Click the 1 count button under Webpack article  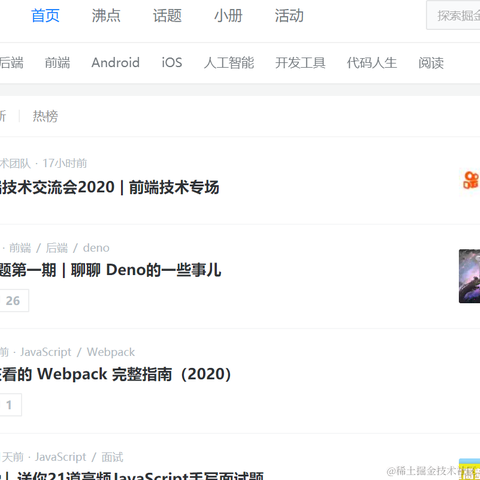10,405
